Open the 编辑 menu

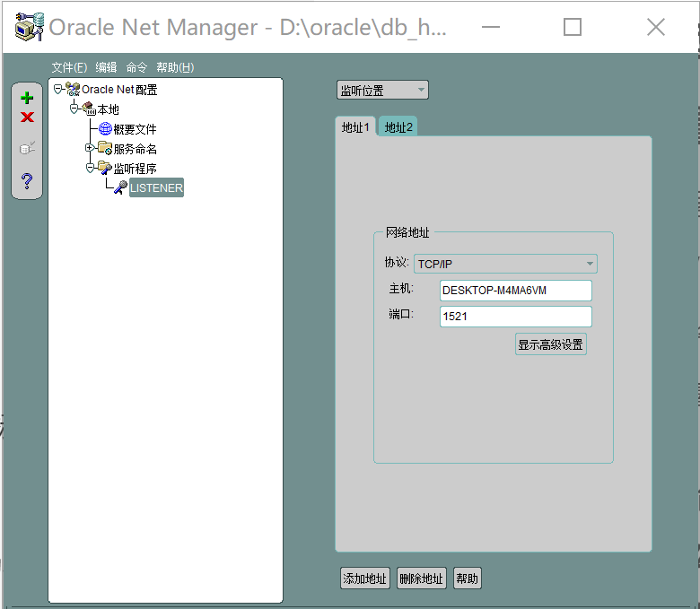pos(106,67)
